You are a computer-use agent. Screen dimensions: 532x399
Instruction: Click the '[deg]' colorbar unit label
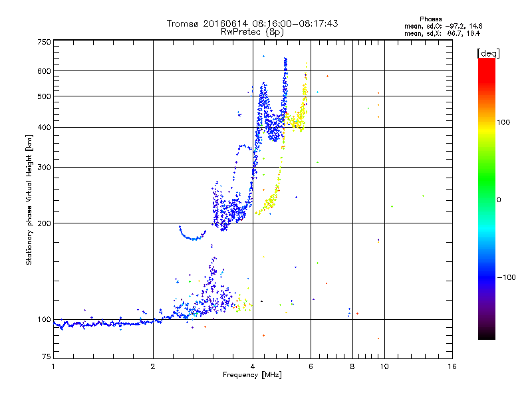click(488, 53)
